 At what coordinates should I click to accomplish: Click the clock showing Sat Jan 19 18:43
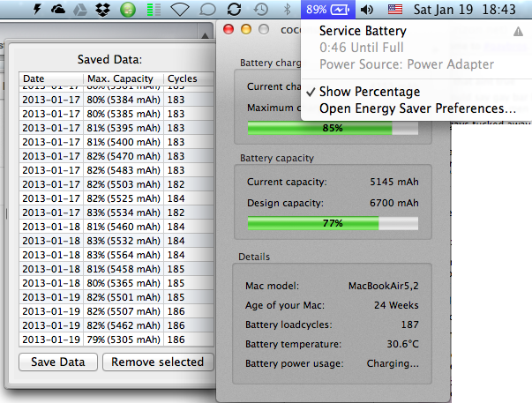[464, 10]
